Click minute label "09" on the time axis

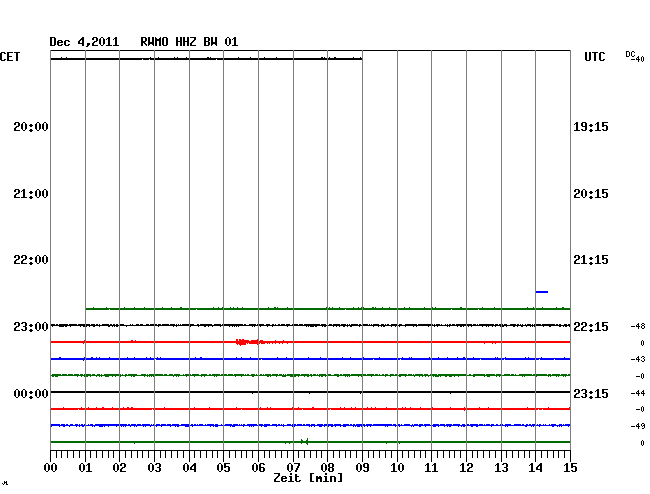tap(362, 468)
